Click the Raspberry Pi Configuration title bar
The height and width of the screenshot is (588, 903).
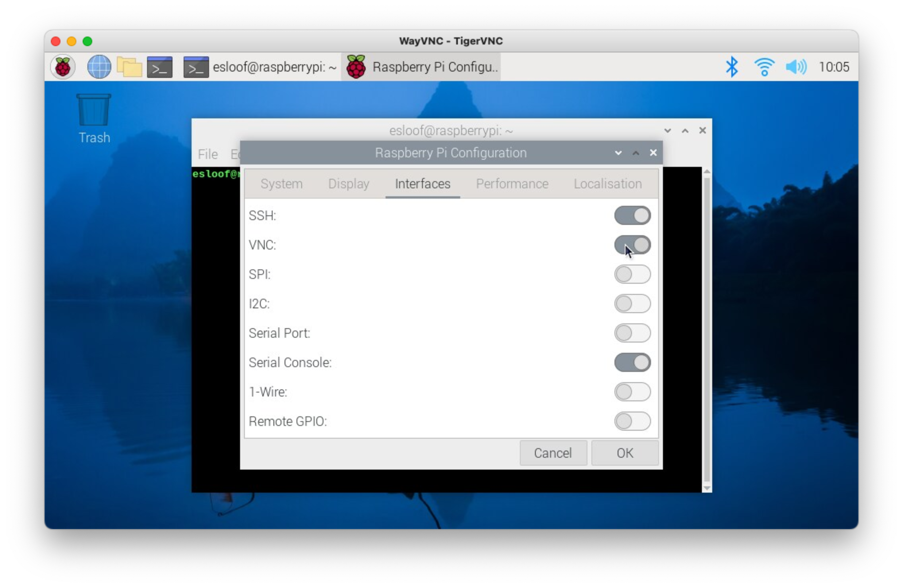pos(451,153)
